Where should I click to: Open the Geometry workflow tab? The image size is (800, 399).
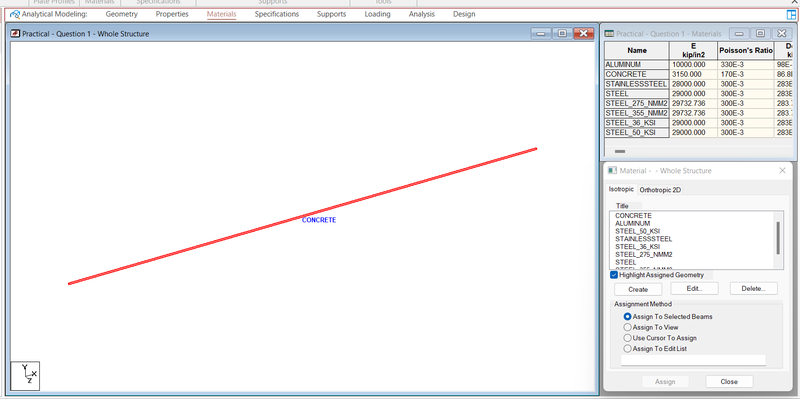[x=121, y=14]
